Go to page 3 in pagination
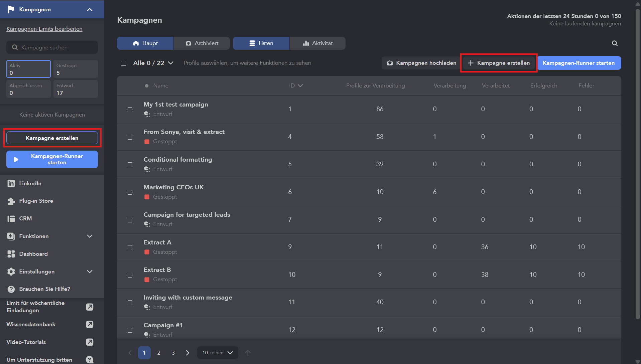This screenshot has width=641, height=364. (x=173, y=353)
